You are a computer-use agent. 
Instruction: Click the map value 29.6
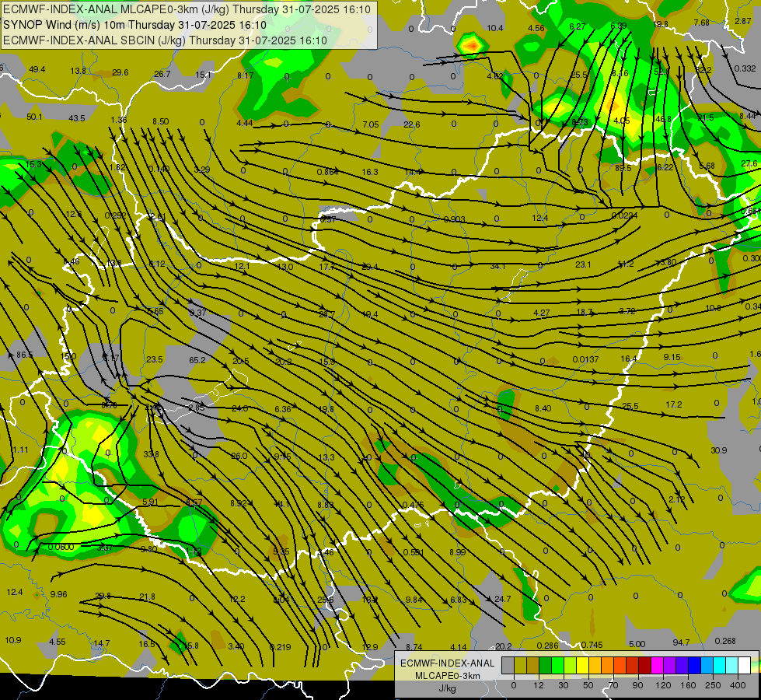120,72
